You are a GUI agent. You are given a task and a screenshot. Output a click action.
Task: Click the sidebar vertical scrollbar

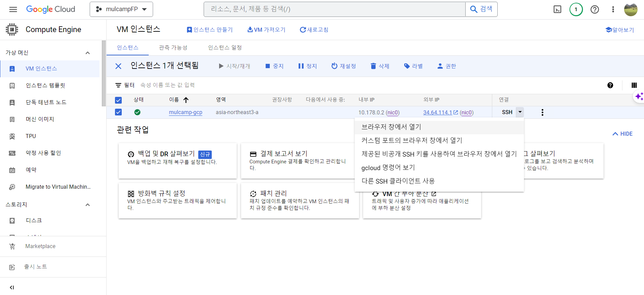pyautogui.click(x=104, y=73)
